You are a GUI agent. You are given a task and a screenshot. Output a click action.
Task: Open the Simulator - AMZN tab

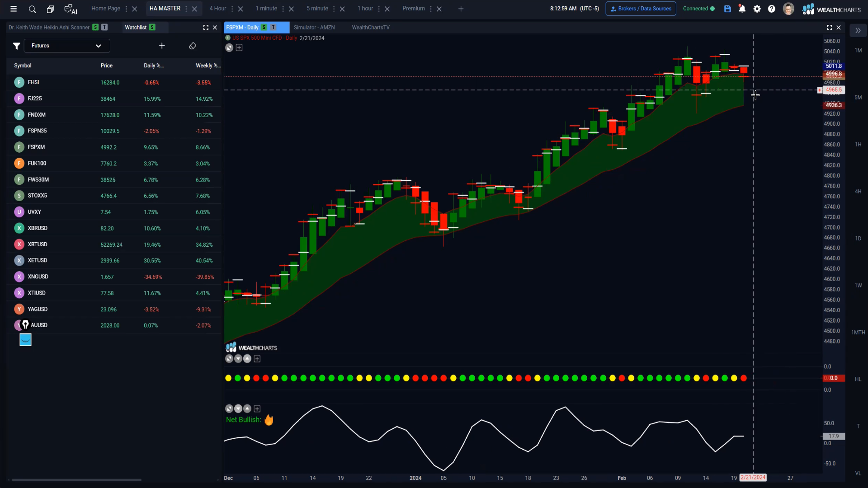(x=314, y=28)
